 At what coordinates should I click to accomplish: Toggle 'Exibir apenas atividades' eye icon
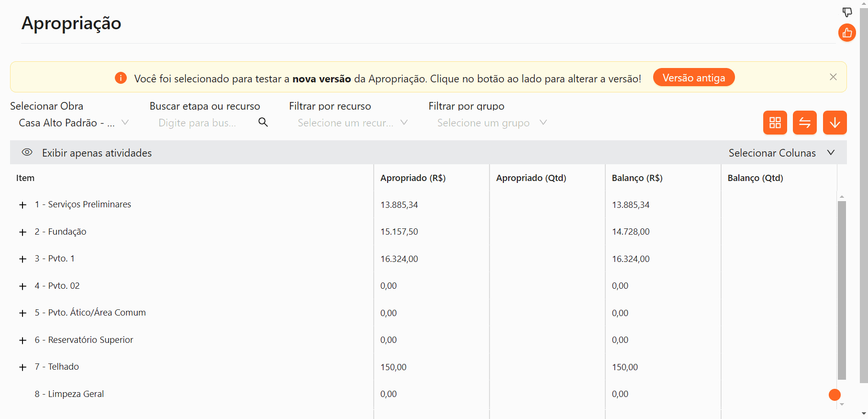pos(27,152)
